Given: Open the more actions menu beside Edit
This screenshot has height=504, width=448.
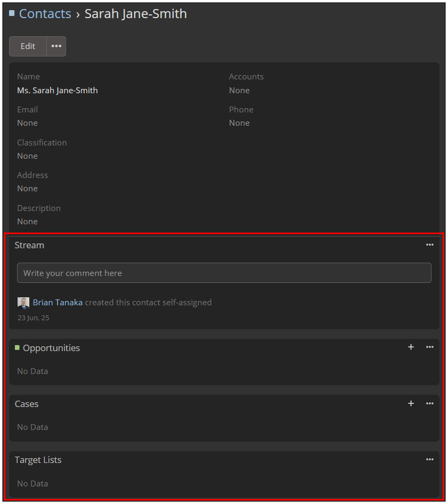Looking at the screenshot, I should tap(56, 46).
